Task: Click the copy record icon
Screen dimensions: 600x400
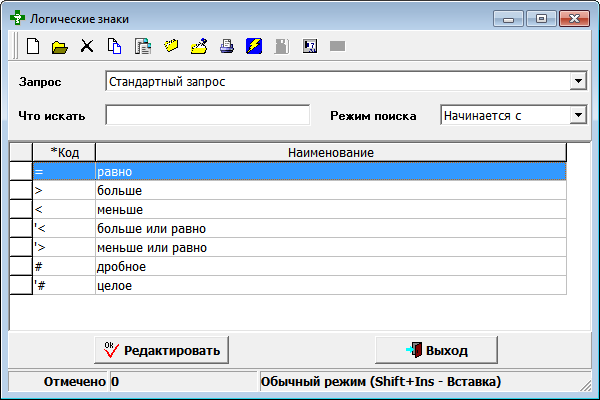Action: tap(114, 46)
